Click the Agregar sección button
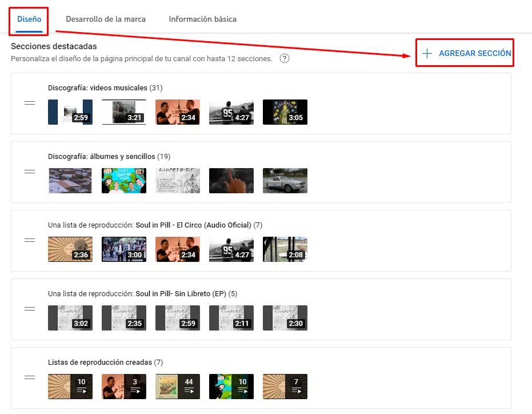The width and height of the screenshot is (532, 414). (x=464, y=53)
